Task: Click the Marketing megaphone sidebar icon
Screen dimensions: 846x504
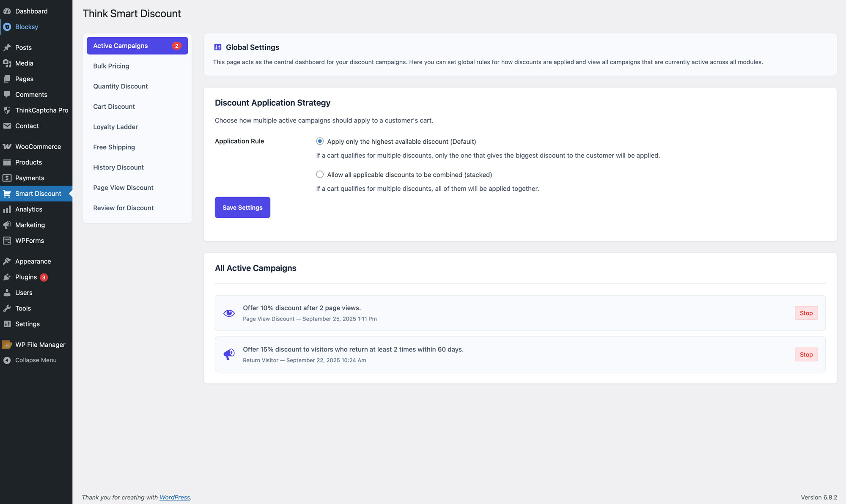Action: [7, 225]
